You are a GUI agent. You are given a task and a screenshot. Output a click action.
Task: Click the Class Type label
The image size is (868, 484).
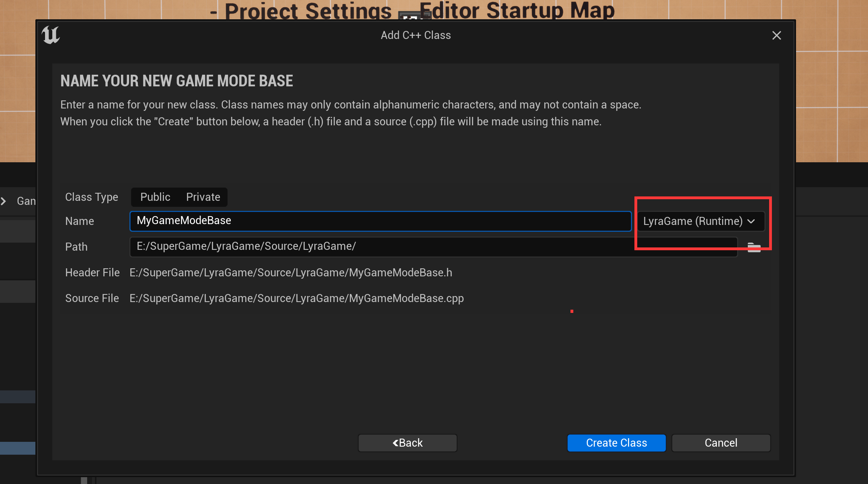(92, 197)
